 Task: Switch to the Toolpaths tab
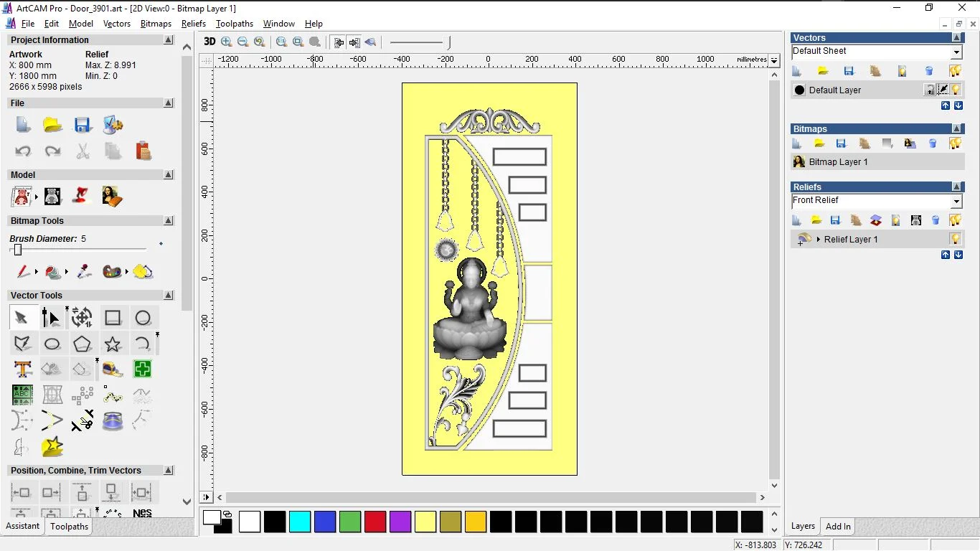69,527
